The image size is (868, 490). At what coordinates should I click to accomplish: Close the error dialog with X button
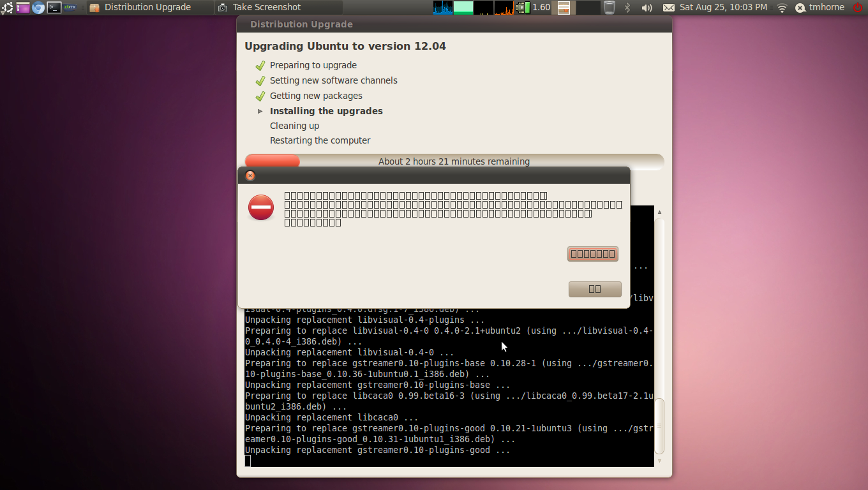tap(250, 175)
